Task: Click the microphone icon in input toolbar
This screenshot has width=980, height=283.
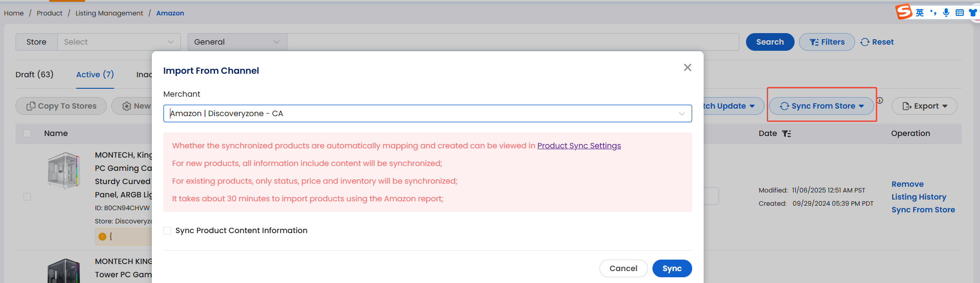Action: coord(946,12)
